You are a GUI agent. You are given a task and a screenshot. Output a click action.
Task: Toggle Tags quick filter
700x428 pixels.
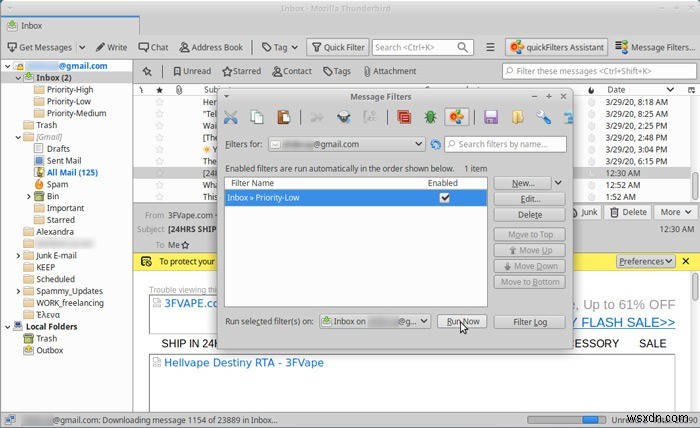(x=337, y=71)
